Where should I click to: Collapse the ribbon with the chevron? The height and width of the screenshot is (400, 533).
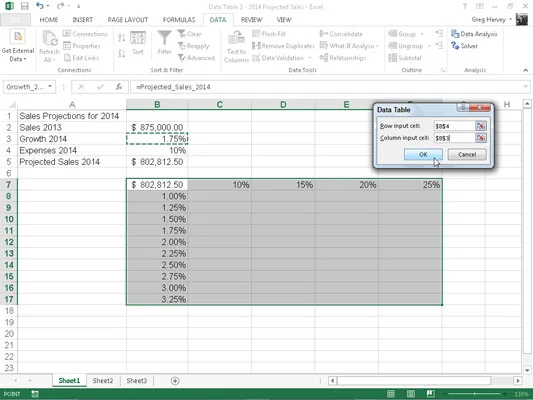[x=526, y=70]
